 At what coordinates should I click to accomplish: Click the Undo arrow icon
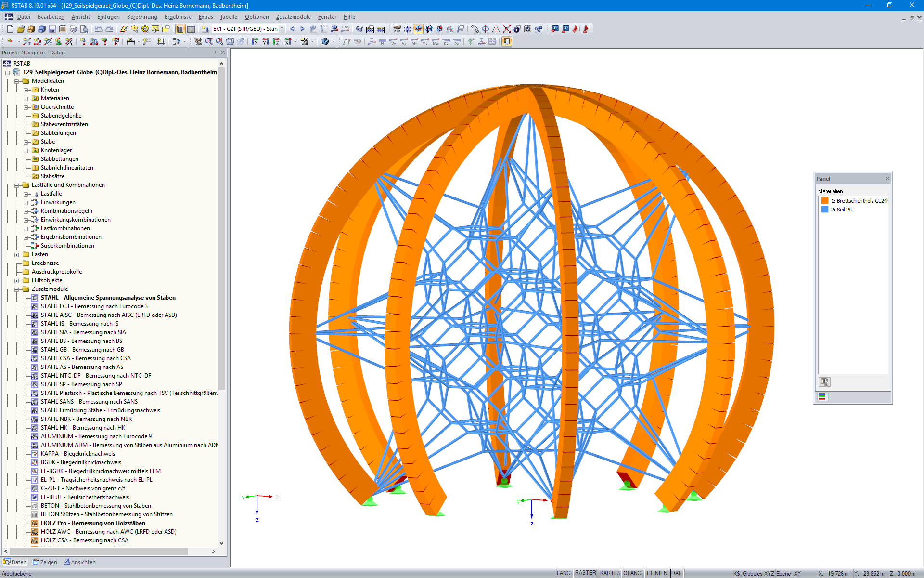click(98, 29)
